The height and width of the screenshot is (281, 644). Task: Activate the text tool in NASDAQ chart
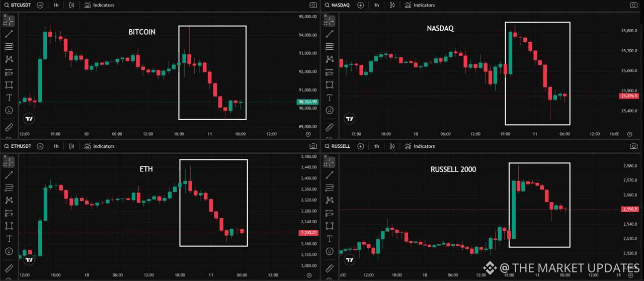point(330,98)
